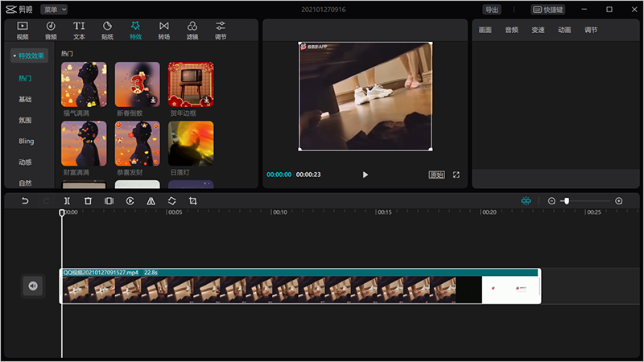Select the 新春倒数 effect thumbnail
The width and height of the screenshot is (644, 362).
click(x=137, y=85)
